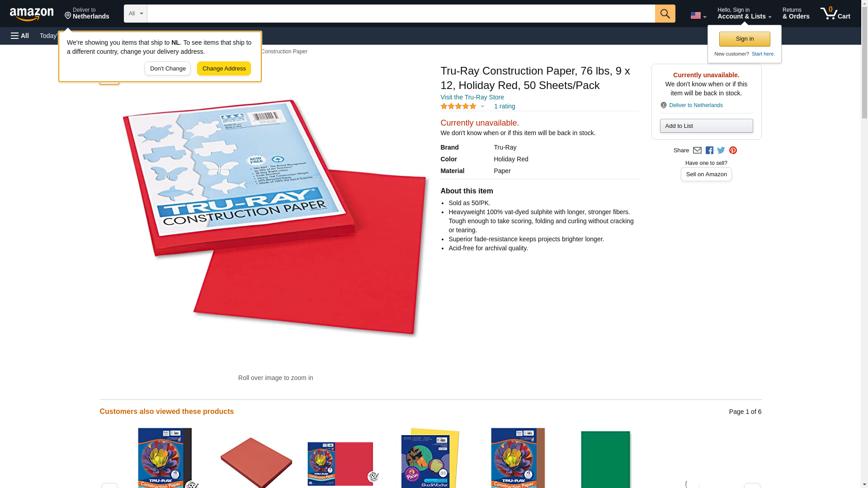Expand star rating breakdown chevron

coord(482,106)
